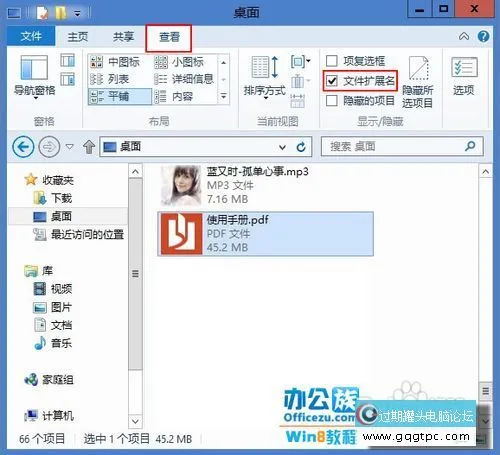
Task: Open the window system menu icon
Action: click(14, 13)
